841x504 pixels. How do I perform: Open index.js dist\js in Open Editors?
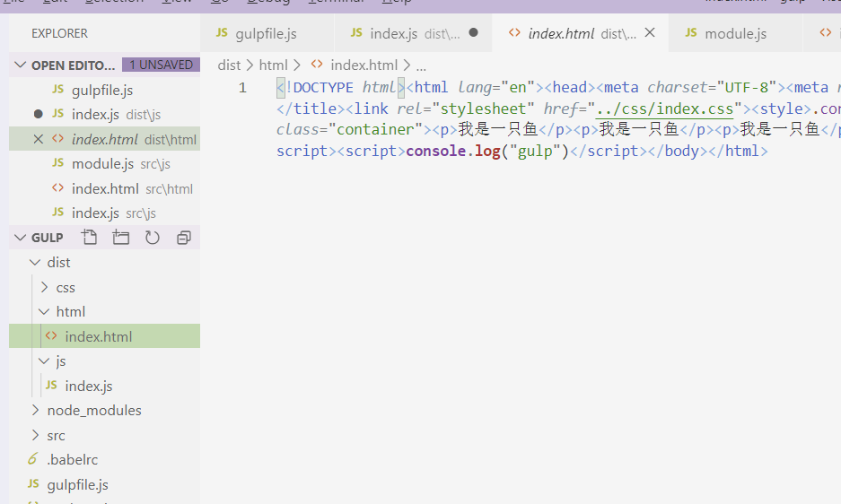tap(105, 114)
